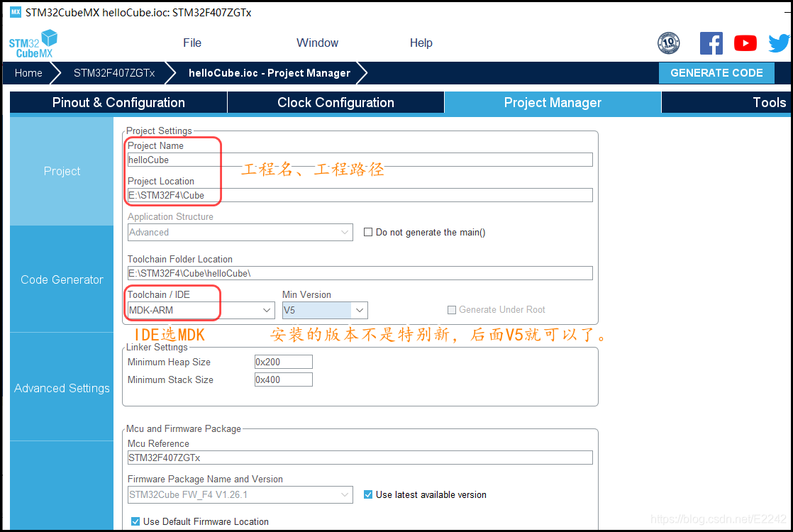Click the Toolchain Folder Location field
The width and height of the screenshot is (793, 532).
coord(360,273)
